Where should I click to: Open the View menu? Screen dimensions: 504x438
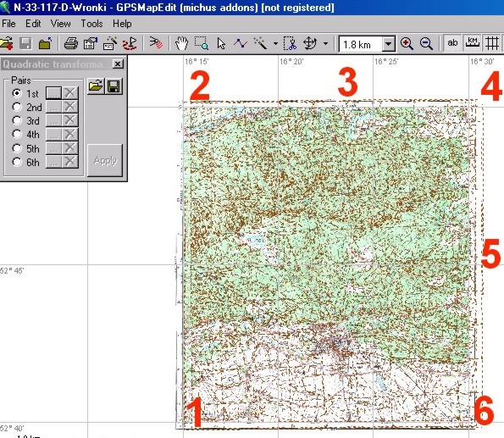tap(60, 24)
